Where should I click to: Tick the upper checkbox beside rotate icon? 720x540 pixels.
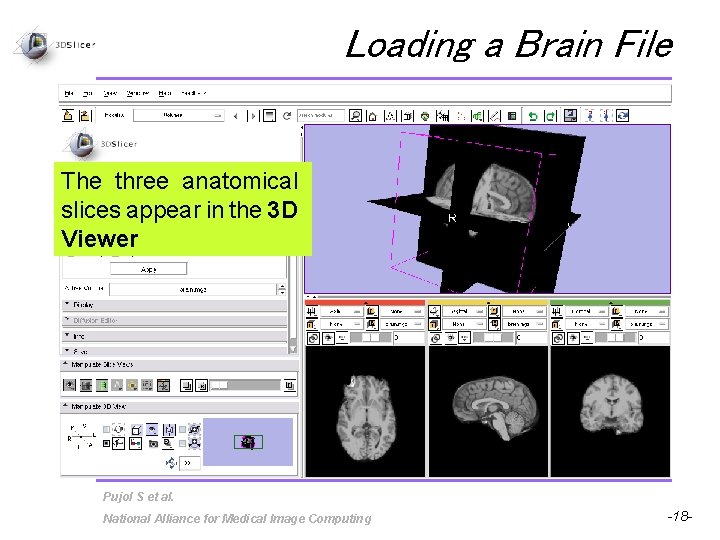[x=107, y=429]
